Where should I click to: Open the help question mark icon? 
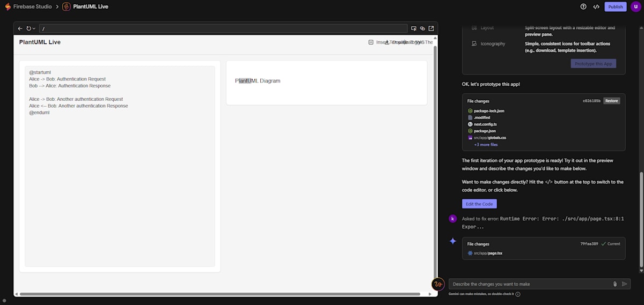point(583,6)
